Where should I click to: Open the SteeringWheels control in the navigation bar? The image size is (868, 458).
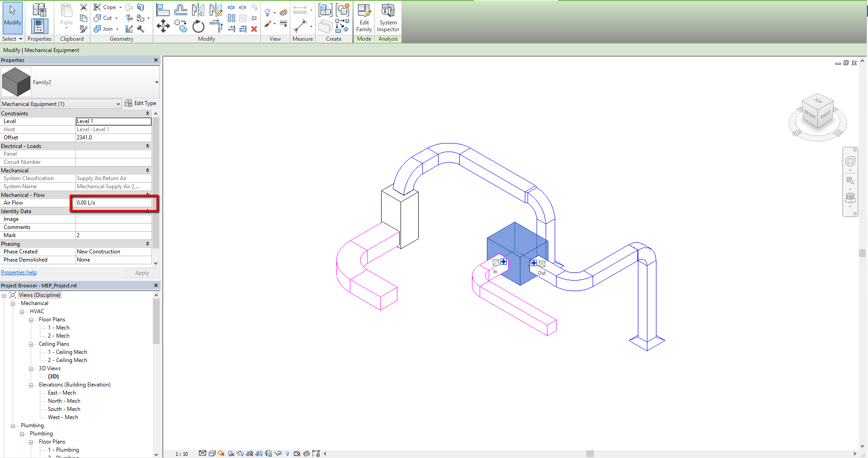[850, 161]
